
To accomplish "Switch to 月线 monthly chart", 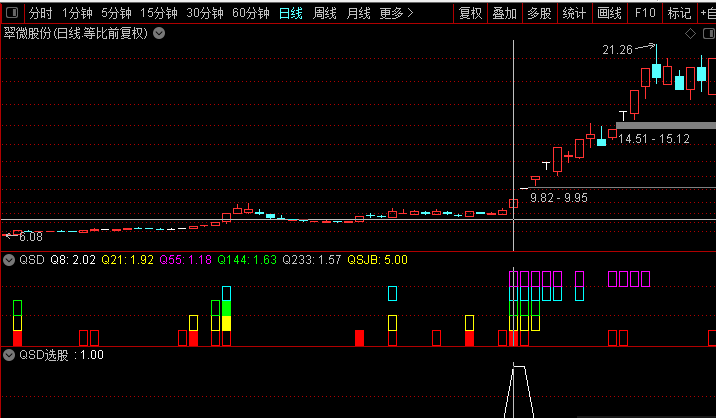I will pyautogui.click(x=358, y=13).
